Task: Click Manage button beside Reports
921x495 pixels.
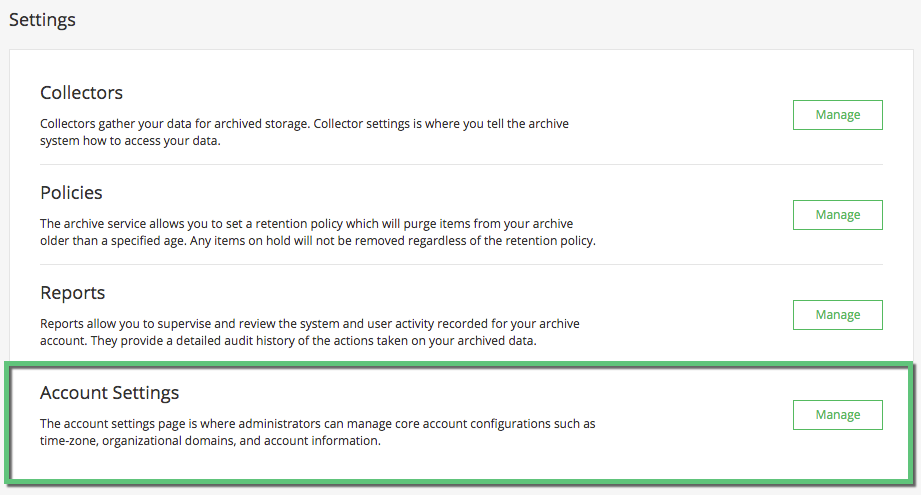Action: (x=838, y=315)
